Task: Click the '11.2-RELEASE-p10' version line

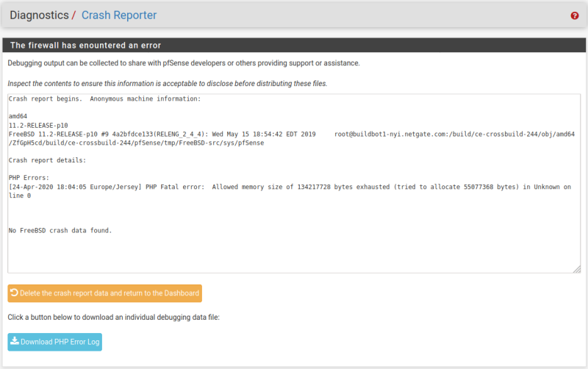Action: 38,125
